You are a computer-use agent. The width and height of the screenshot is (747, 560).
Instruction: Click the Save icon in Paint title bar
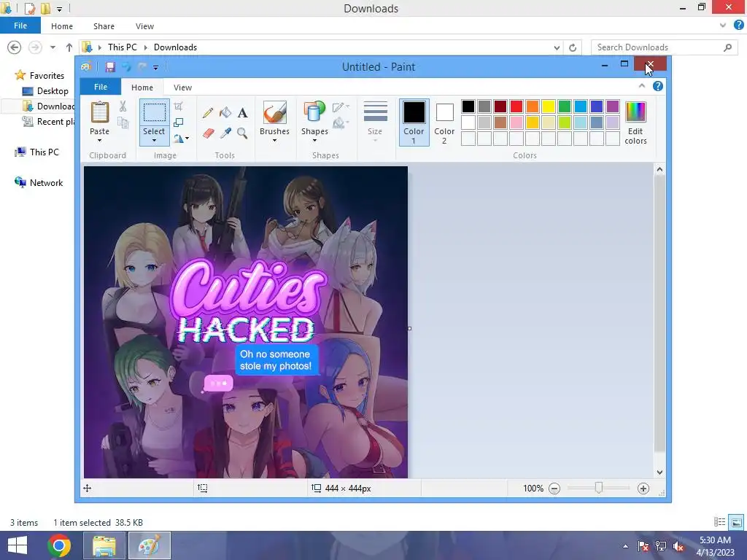tap(110, 67)
